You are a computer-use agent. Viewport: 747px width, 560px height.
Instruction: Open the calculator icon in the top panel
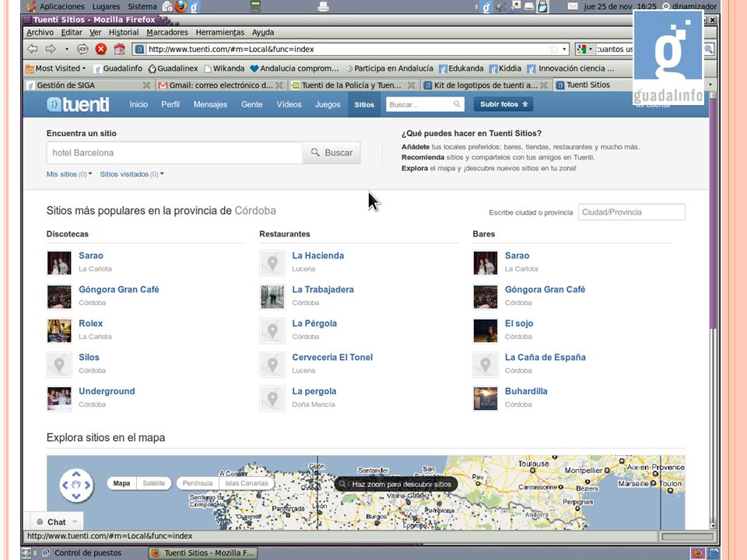pyautogui.click(x=256, y=6)
